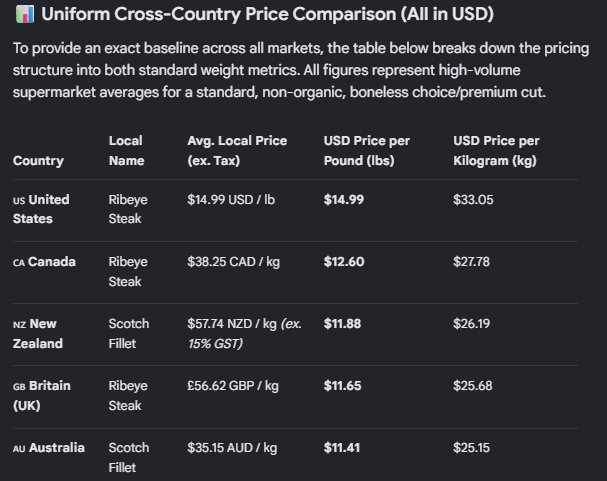Select the Local Name column header
This screenshot has height=481, width=607.
127,151
